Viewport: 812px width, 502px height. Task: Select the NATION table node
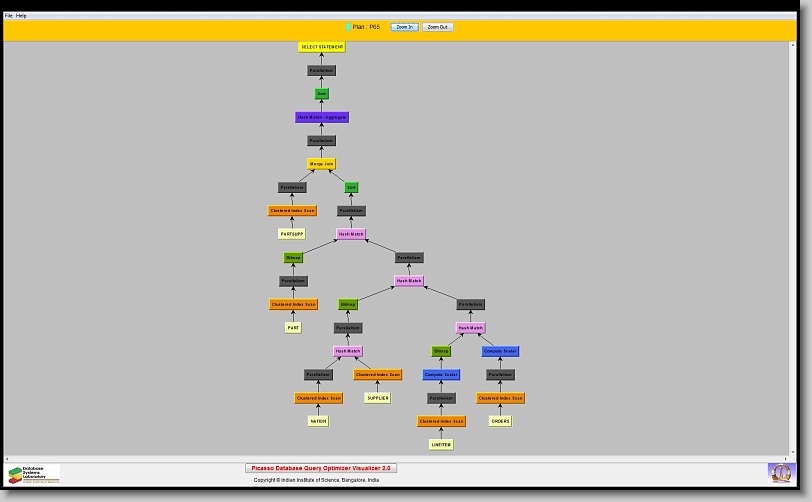tap(318, 421)
